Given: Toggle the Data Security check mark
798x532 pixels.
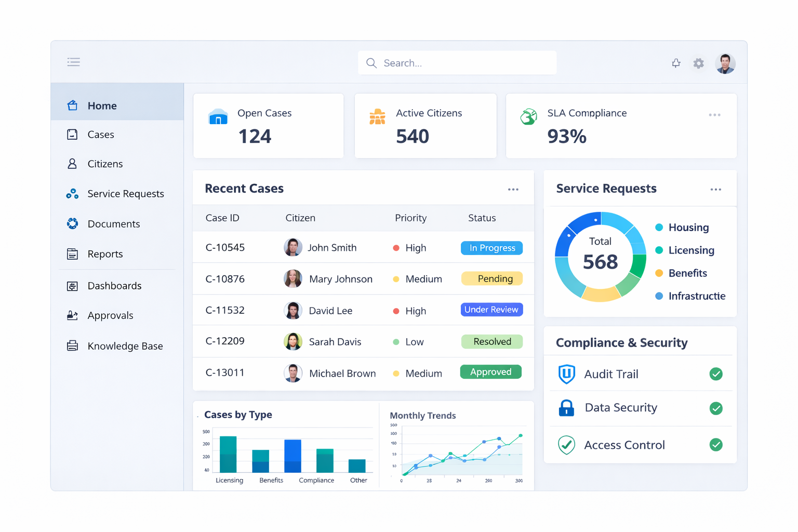Looking at the screenshot, I should coord(716,408).
